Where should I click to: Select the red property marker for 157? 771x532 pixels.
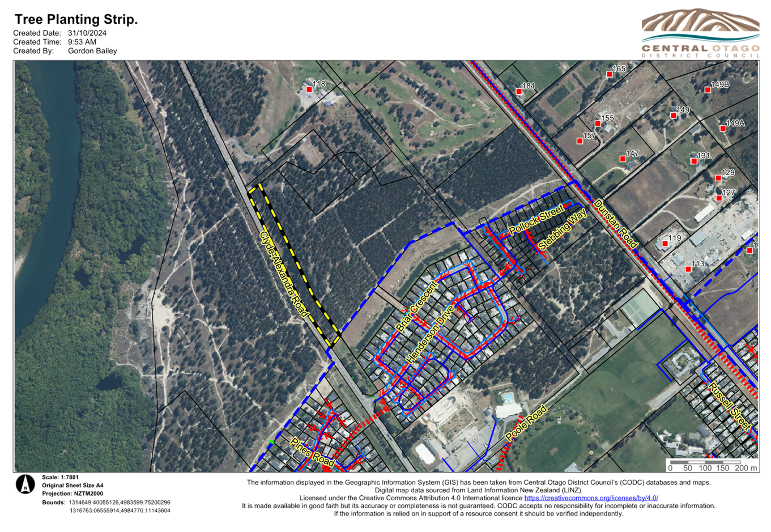[x=580, y=141]
